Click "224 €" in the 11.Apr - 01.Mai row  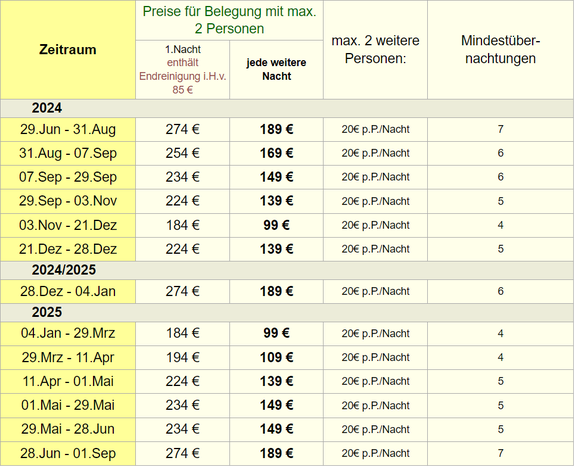point(183,382)
